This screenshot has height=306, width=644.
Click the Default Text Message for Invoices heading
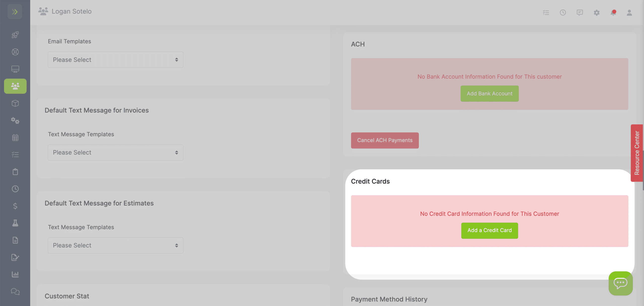pos(97,111)
